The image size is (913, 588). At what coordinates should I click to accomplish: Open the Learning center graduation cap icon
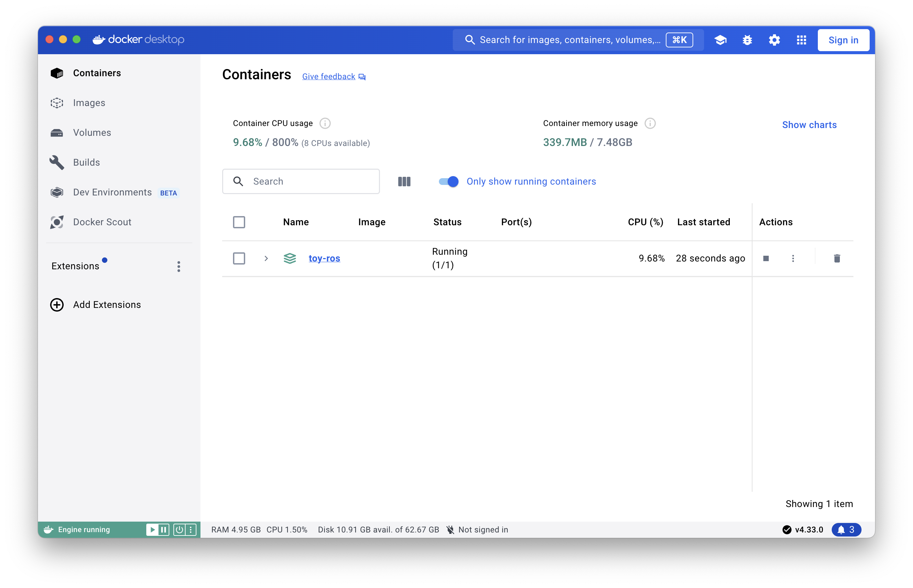tap(720, 40)
